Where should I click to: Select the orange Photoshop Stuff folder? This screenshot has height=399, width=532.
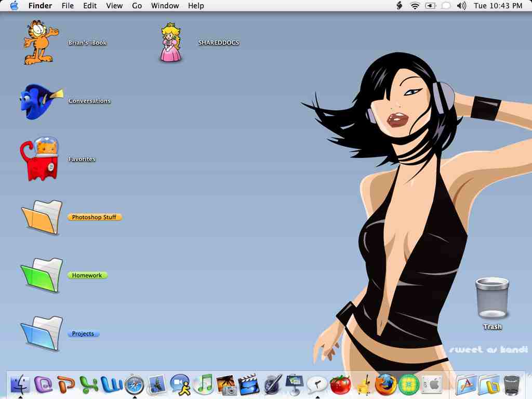click(x=42, y=217)
